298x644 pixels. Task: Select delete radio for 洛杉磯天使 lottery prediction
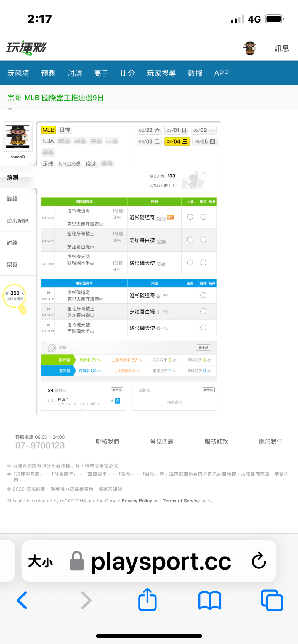click(203, 327)
